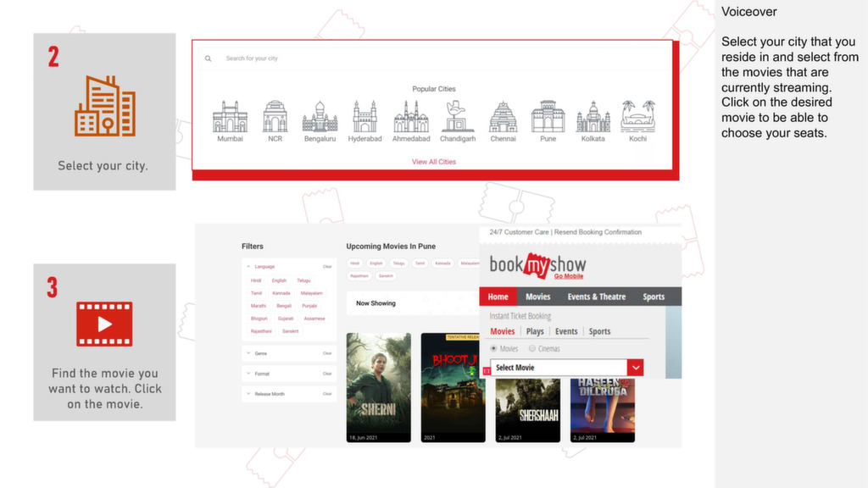Screen dimensions: 868x488
Task: Pick the Kochi palm trees icon
Action: 637,117
